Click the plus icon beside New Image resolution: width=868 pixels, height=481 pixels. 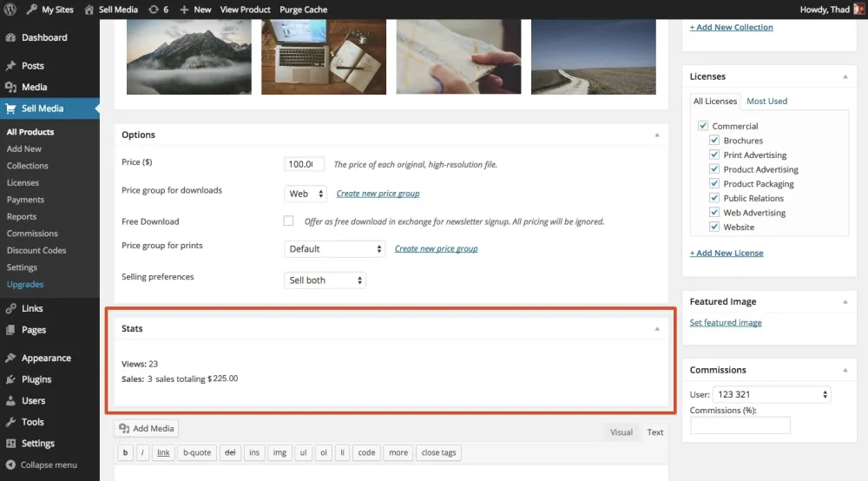(184, 10)
